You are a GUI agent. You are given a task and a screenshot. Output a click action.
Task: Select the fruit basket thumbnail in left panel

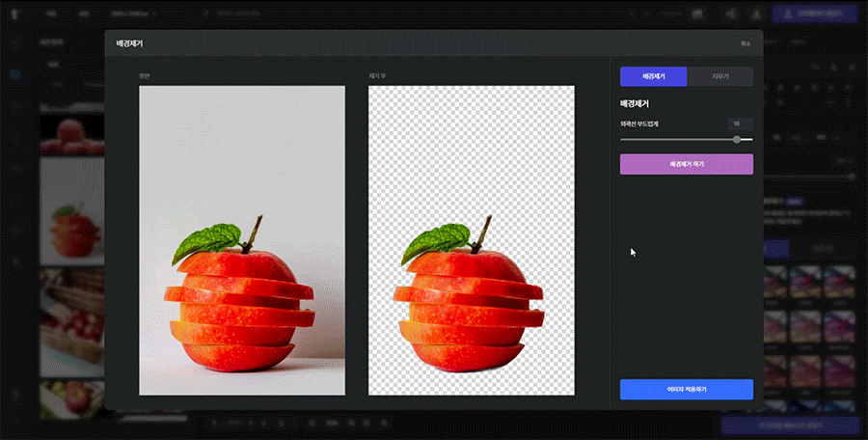tap(71, 323)
